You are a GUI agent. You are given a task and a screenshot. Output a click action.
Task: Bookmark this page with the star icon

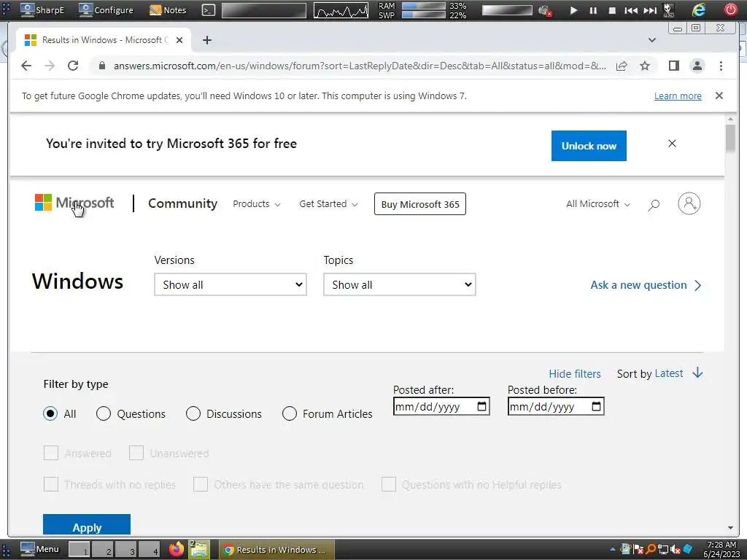(645, 66)
